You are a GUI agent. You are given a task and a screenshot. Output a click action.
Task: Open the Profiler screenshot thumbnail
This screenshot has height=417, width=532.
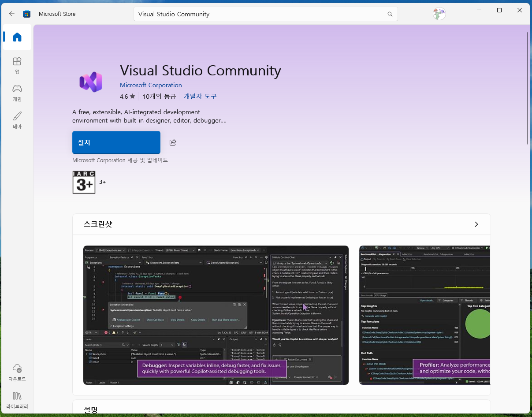click(424, 315)
